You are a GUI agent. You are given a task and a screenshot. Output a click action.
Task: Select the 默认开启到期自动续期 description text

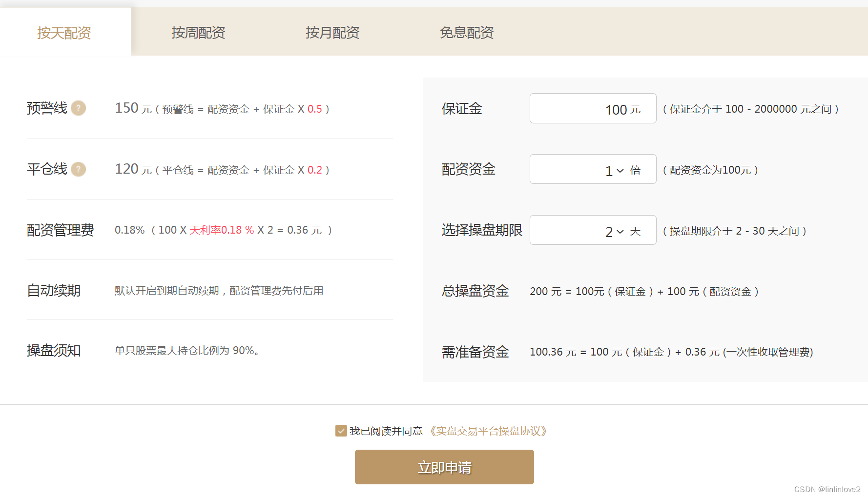click(x=219, y=291)
